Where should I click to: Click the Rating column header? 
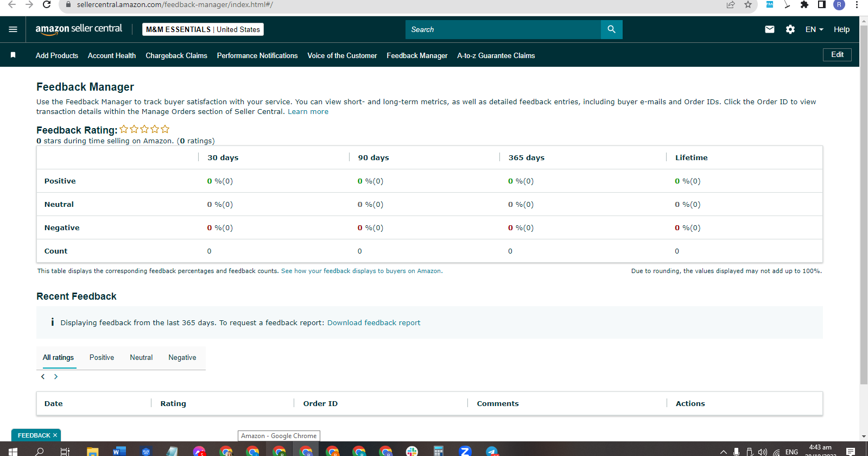[173, 403]
